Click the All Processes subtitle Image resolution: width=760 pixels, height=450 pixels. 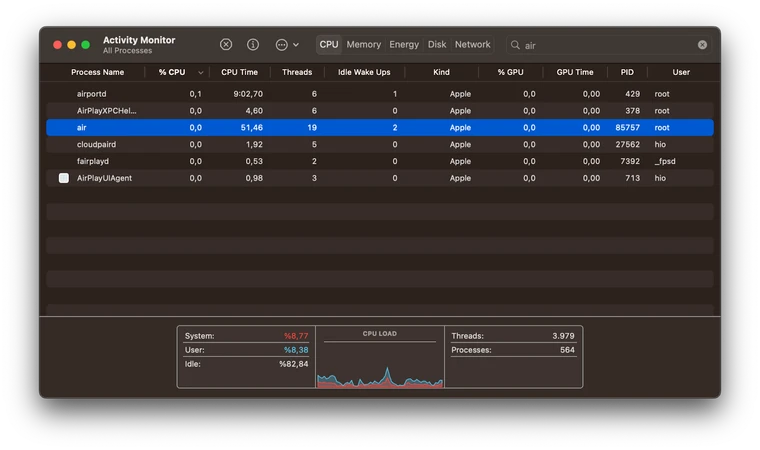(127, 50)
